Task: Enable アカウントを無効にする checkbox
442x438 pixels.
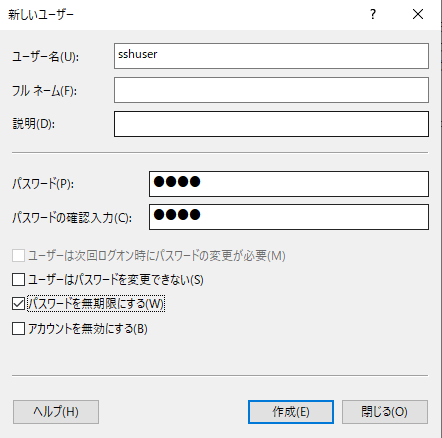Action: tap(19, 328)
